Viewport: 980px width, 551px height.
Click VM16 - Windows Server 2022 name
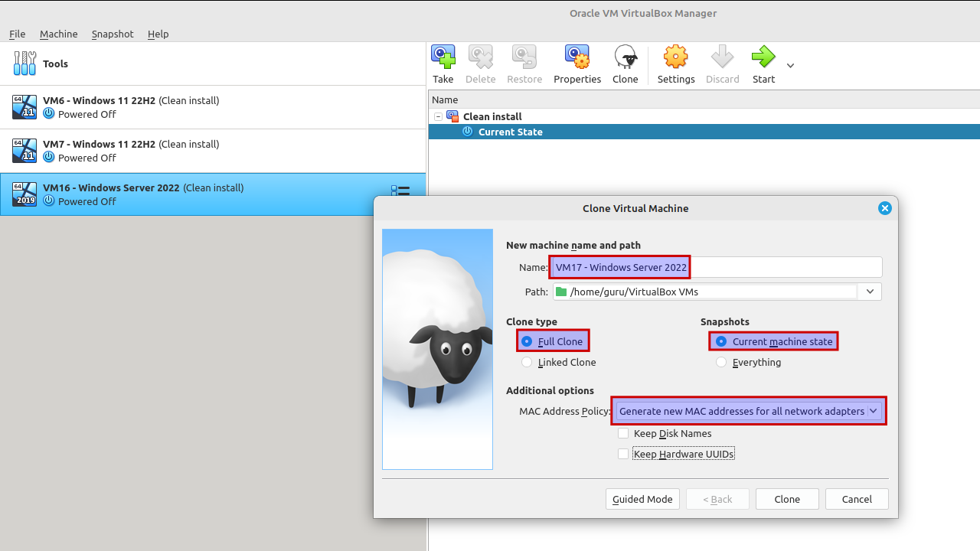point(111,187)
